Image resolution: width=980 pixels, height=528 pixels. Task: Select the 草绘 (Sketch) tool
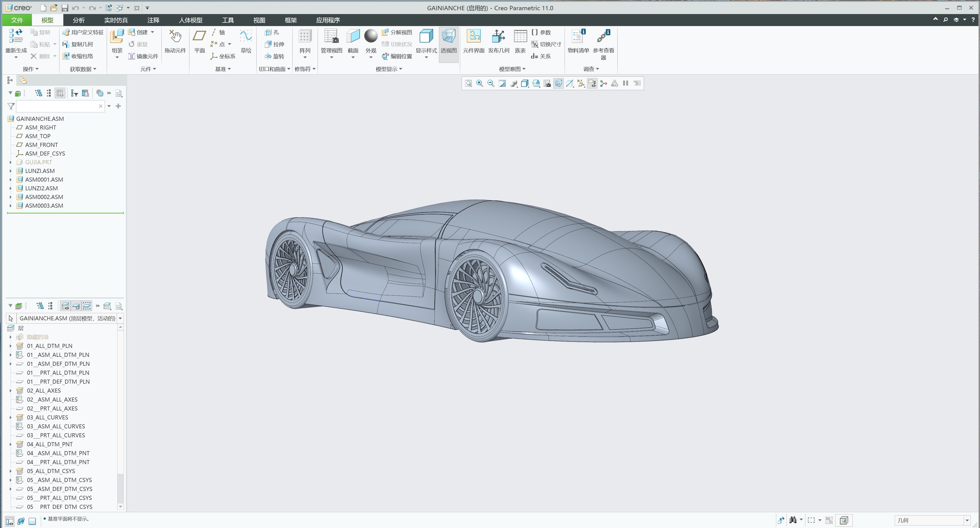tap(246, 42)
